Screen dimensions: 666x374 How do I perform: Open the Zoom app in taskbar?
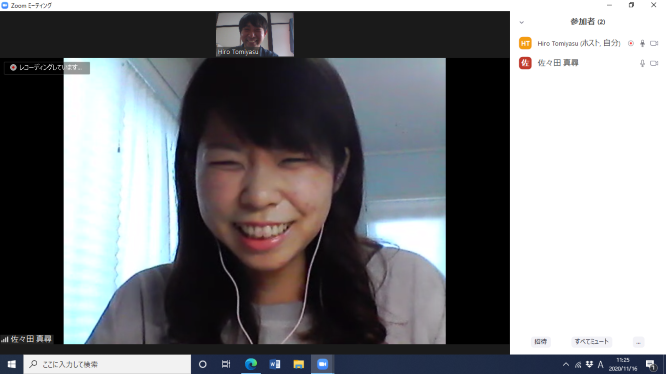coord(322,364)
